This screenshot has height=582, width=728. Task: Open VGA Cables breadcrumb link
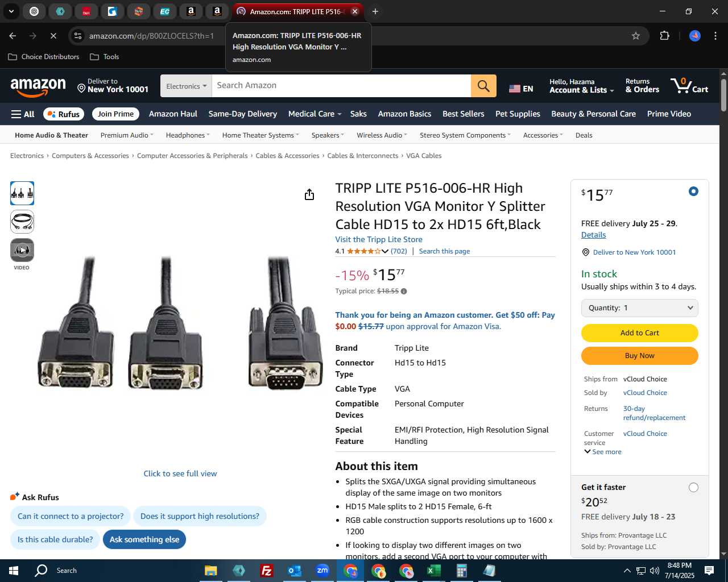click(424, 156)
